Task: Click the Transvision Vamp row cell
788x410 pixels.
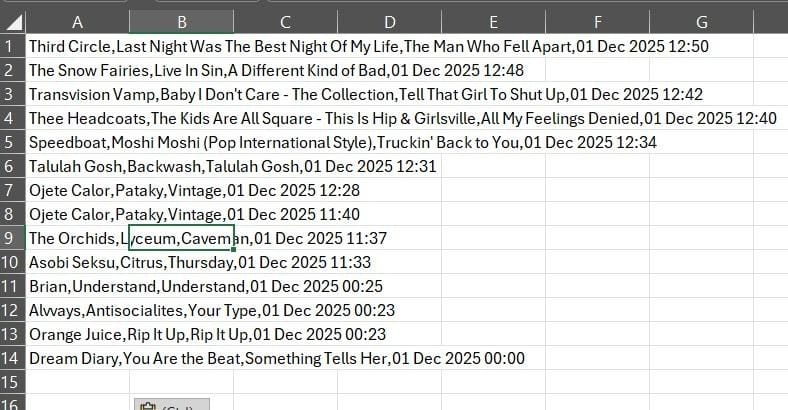Action: click(78, 94)
